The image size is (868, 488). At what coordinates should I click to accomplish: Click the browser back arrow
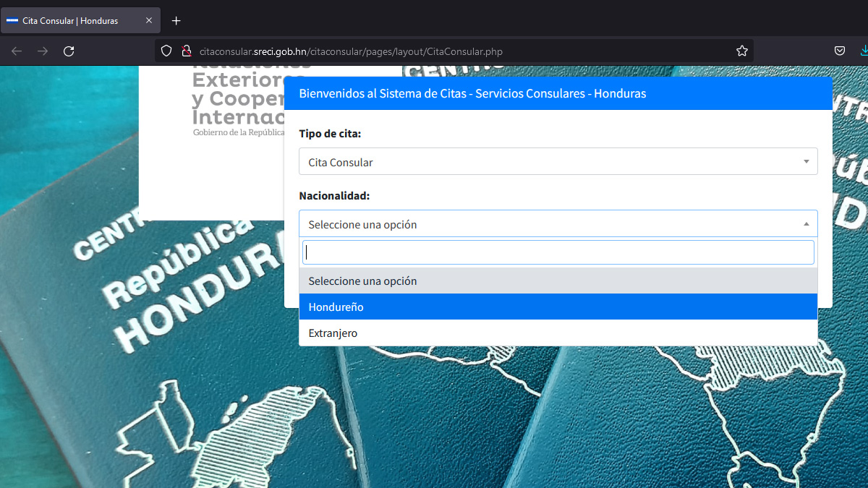point(17,51)
